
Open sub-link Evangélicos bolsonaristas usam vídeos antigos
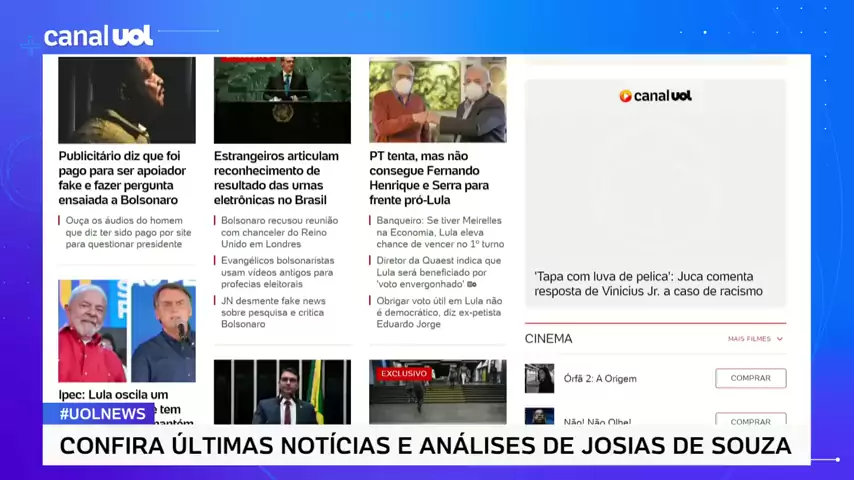[278, 272]
